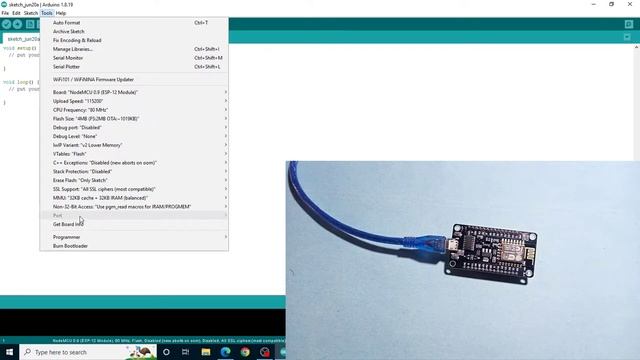Expand VTables Flash submenu
The height and width of the screenshot is (360, 640).
[x=134, y=154]
